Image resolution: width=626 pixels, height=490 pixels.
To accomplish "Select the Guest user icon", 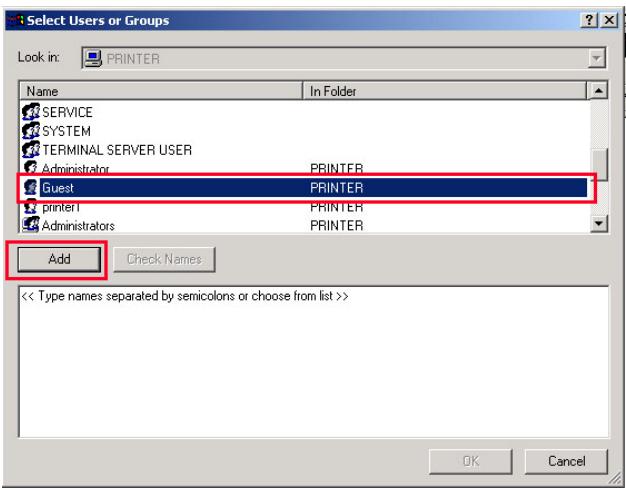I will tap(31, 187).
